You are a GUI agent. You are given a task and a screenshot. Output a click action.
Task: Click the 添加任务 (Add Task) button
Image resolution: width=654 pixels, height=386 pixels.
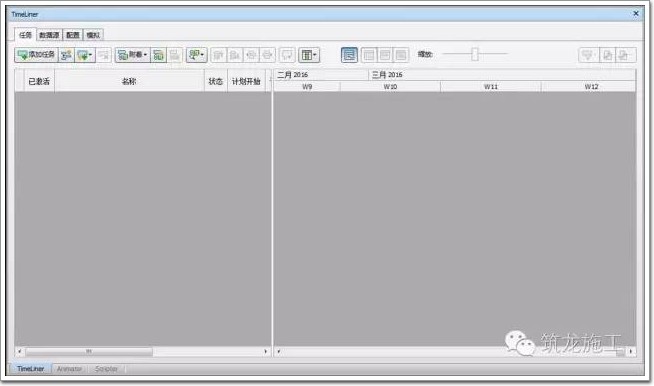click(36, 55)
